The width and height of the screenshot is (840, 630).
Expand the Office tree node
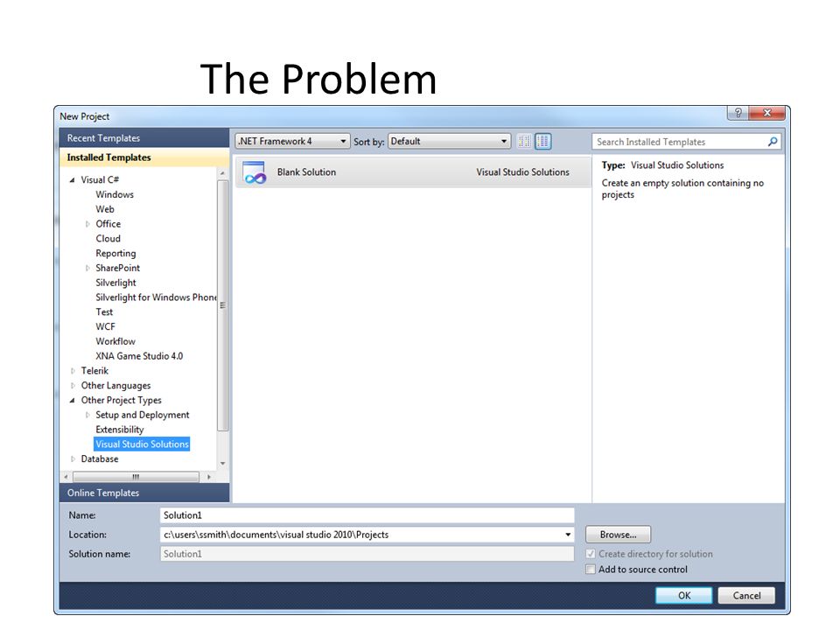(87, 224)
